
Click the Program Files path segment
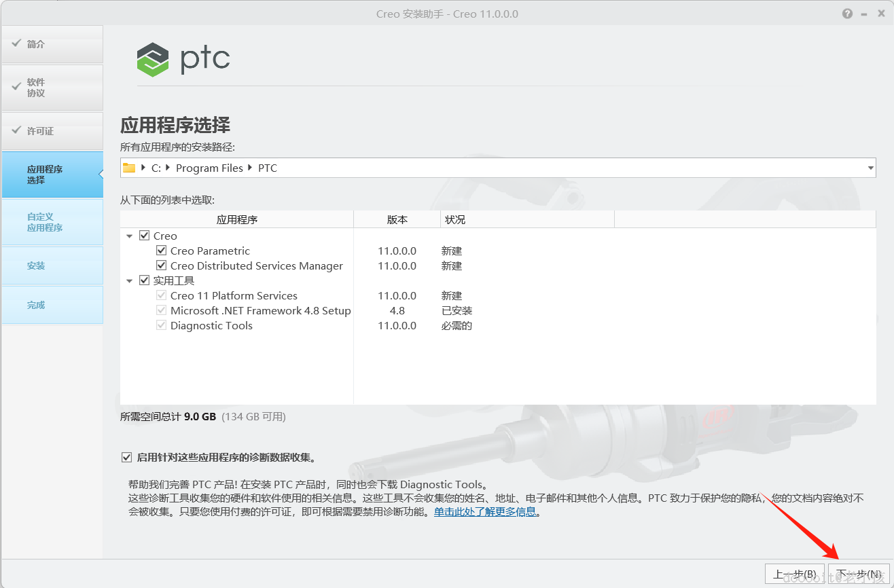209,168
